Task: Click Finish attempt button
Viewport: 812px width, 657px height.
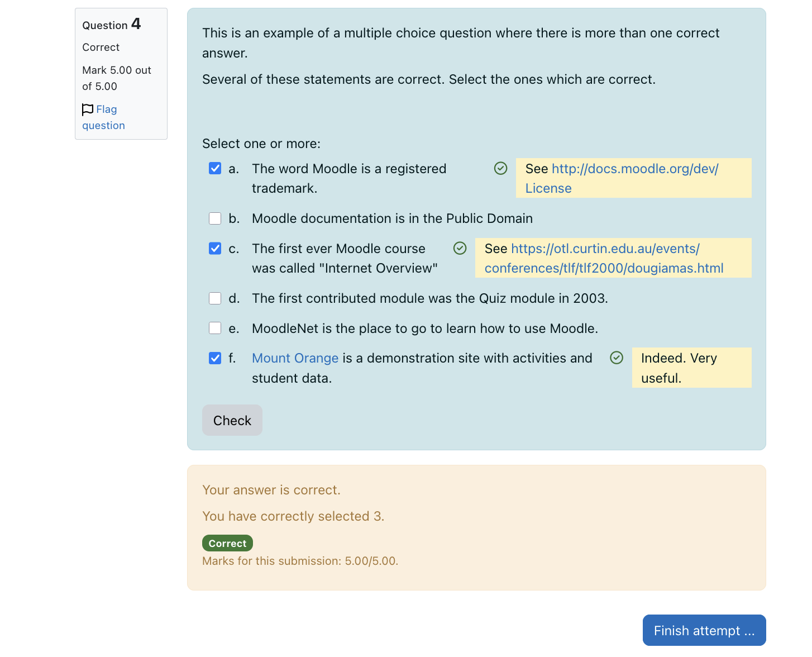Action: (704, 630)
